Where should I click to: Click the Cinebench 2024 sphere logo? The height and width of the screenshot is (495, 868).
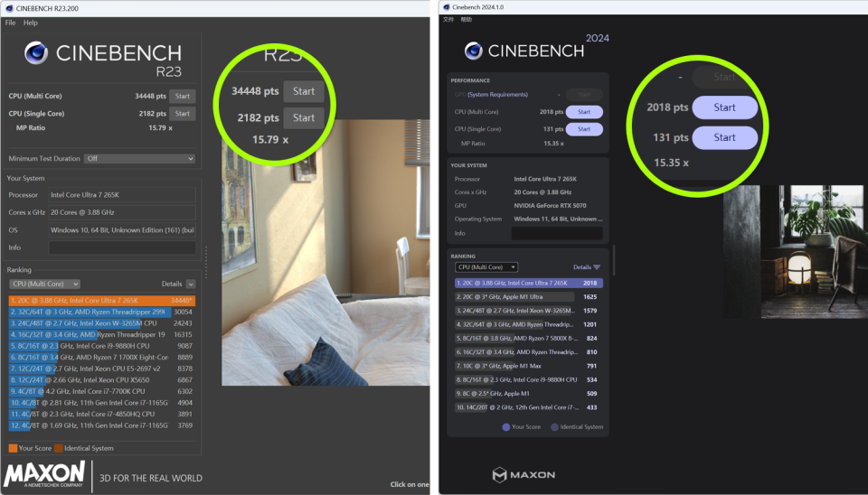473,51
